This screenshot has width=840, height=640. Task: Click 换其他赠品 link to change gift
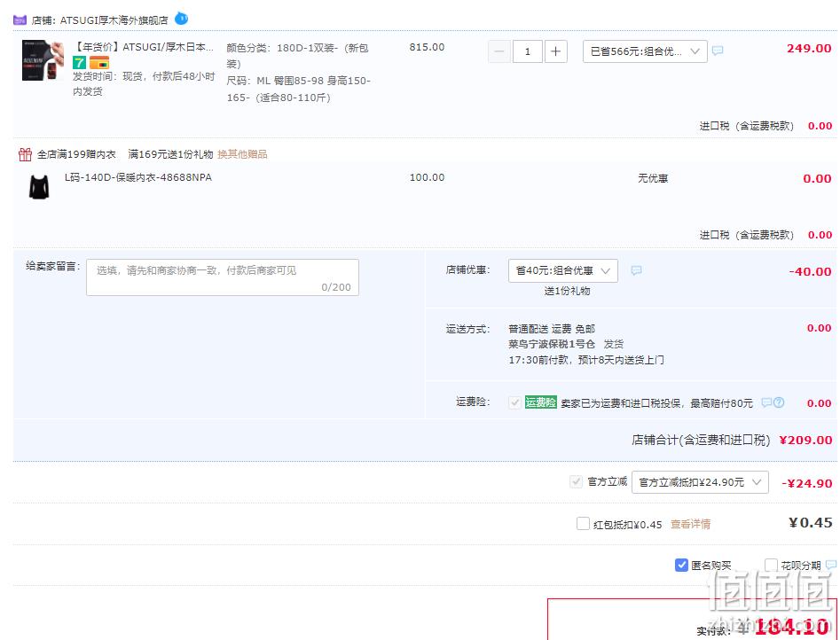tap(242, 154)
